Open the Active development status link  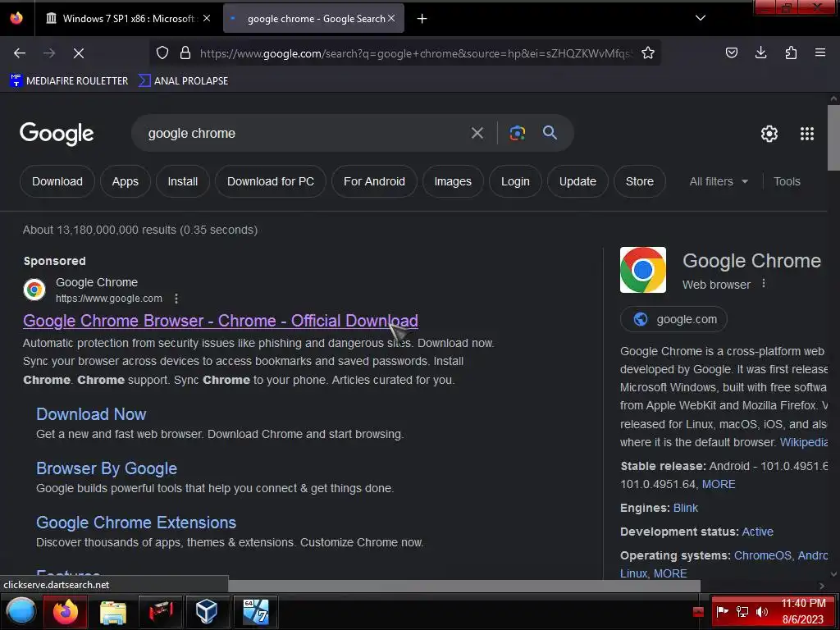[x=757, y=532]
